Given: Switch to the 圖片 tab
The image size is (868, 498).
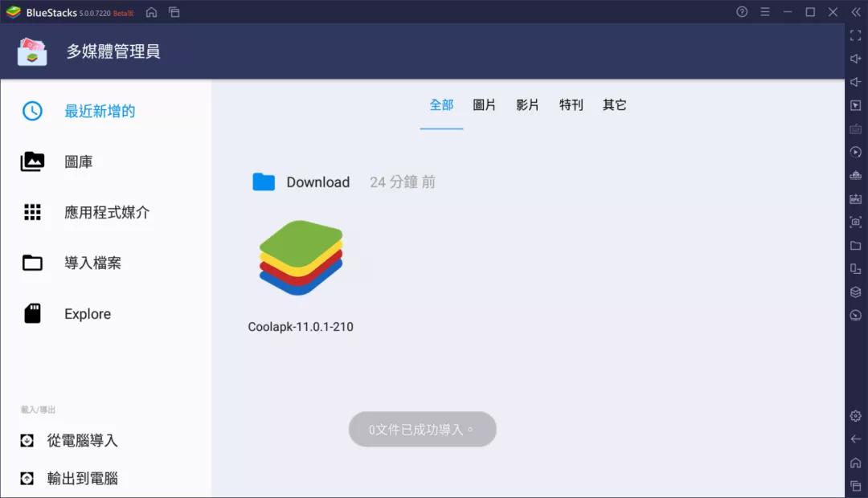Looking at the screenshot, I should 484,104.
